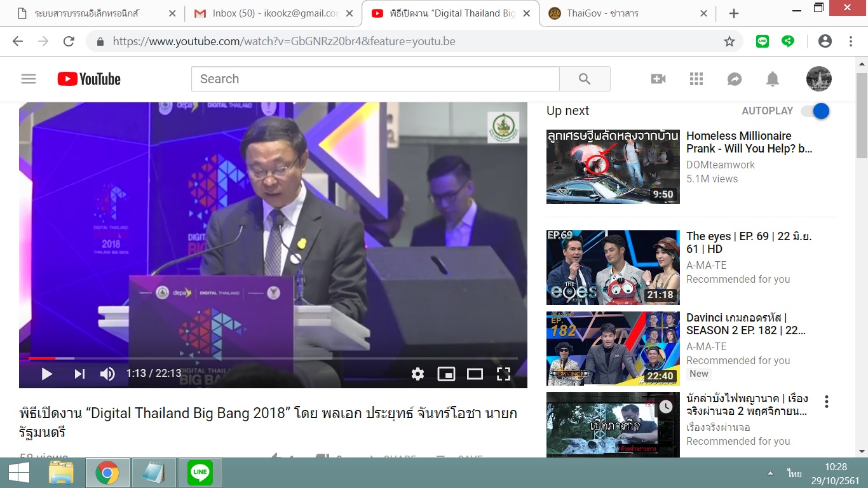Image resolution: width=868 pixels, height=488 pixels.
Task: Close the ThaiGov - ข่าวสาร tab
Action: (703, 13)
